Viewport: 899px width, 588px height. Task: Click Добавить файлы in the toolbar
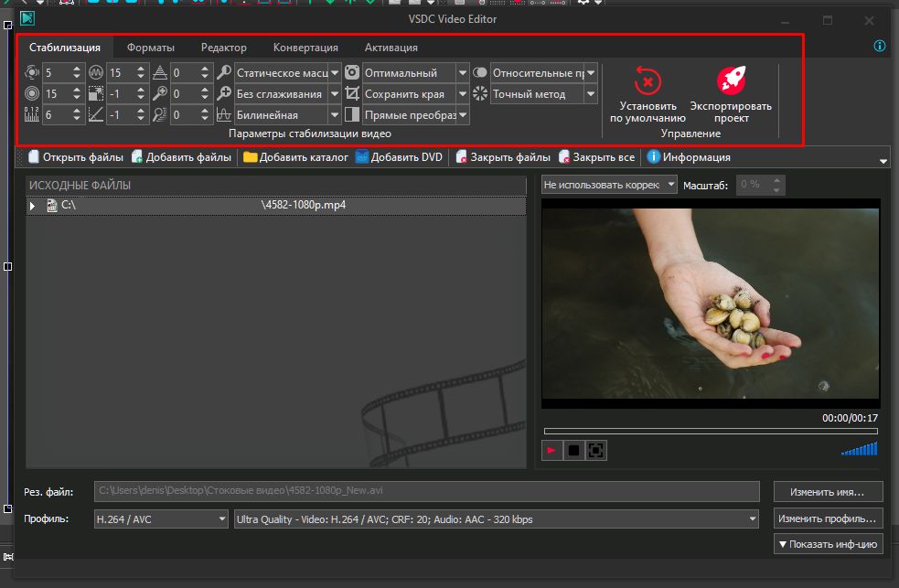181,157
